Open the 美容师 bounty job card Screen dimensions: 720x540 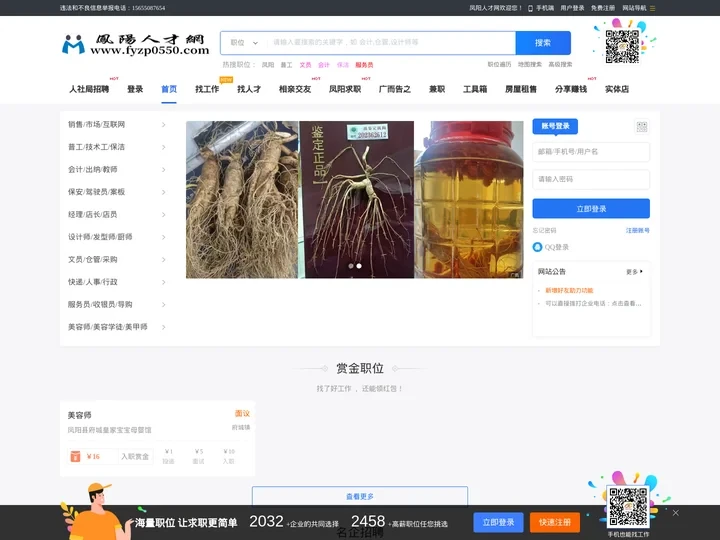pos(158,439)
